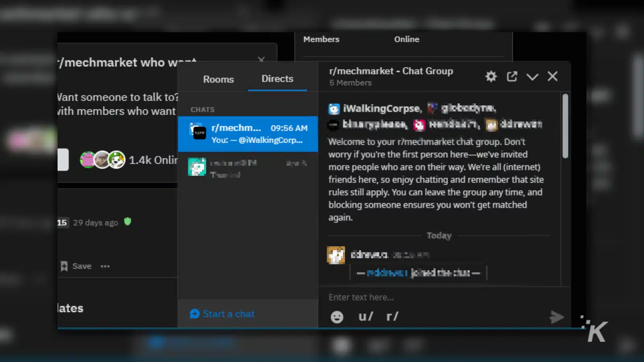Click Start a chat

(222, 314)
